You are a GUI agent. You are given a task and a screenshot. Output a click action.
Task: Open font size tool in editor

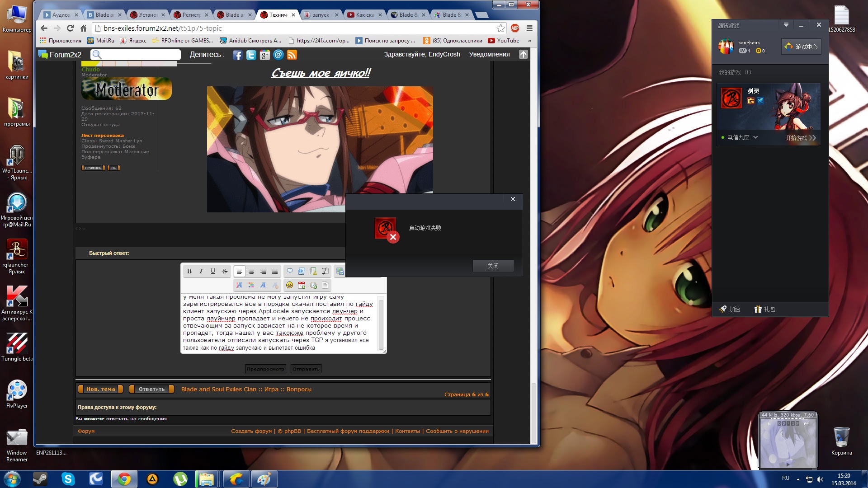tap(239, 285)
